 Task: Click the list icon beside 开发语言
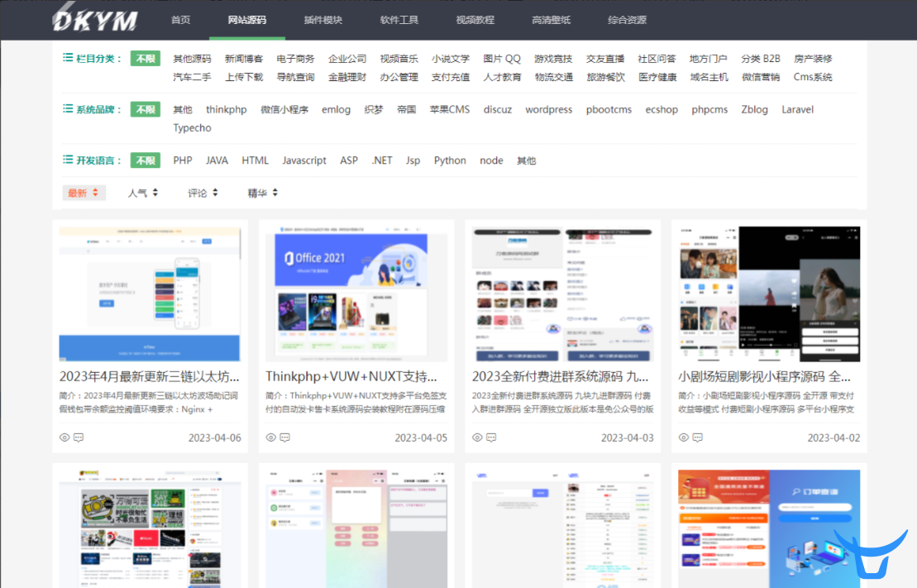(68, 160)
